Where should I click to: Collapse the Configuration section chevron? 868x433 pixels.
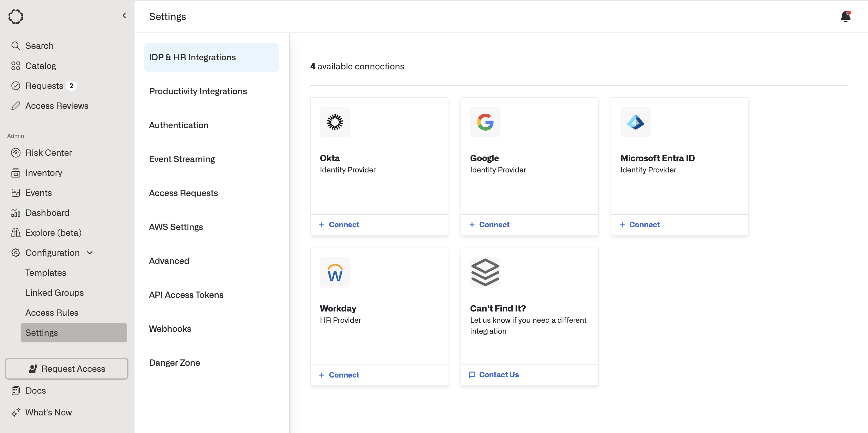point(90,253)
